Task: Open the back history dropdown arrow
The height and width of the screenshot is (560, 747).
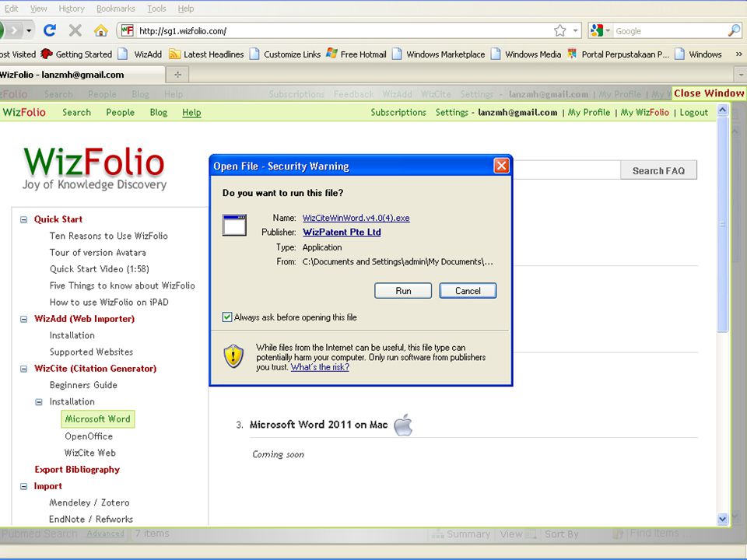Action: [29, 31]
